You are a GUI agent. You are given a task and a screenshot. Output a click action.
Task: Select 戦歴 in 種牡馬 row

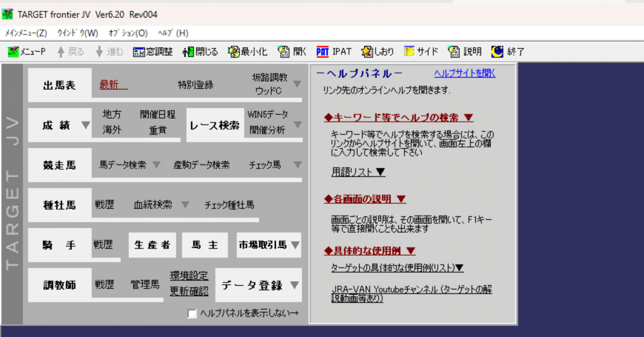[105, 205]
